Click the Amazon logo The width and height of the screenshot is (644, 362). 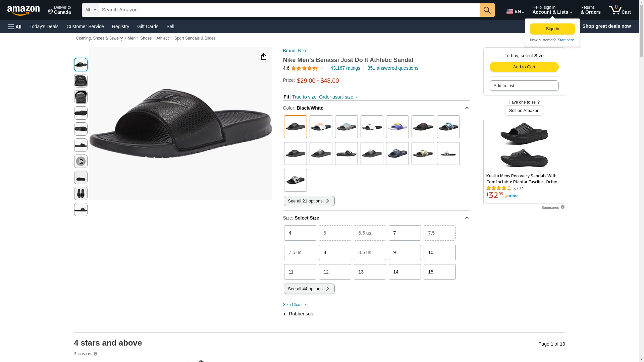pos(23,11)
